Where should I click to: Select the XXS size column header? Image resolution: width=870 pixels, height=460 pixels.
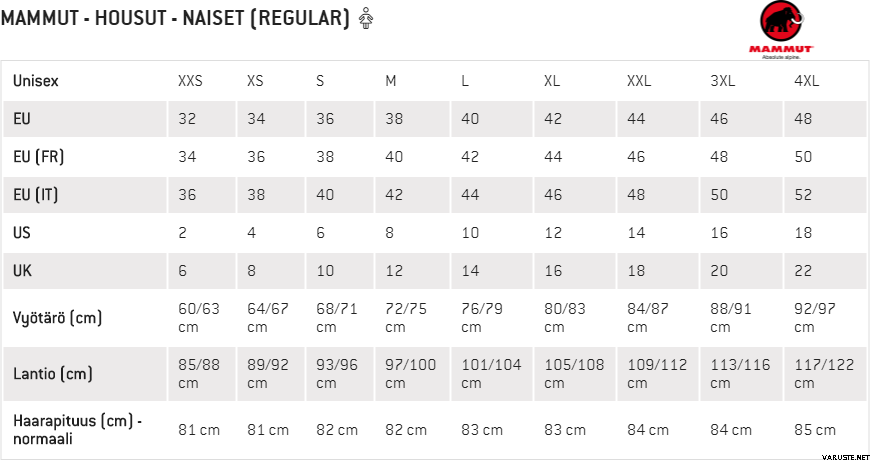[190, 81]
